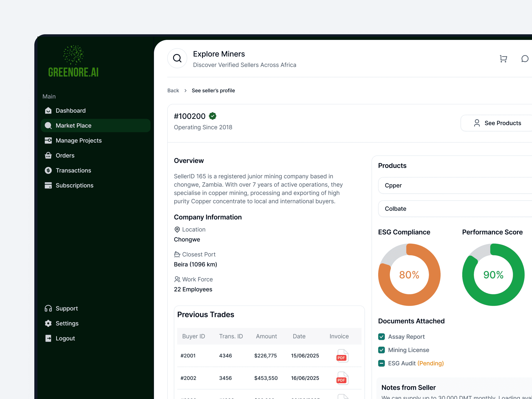The width and height of the screenshot is (532, 399).
Task: Download PDF invoice for trade #2002
Action: tap(342, 378)
